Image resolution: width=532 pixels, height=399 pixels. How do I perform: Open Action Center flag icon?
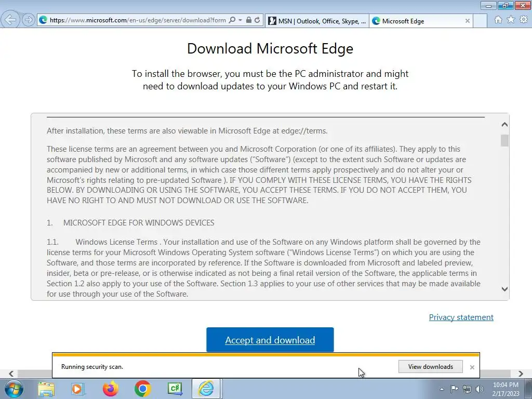pos(454,389)
